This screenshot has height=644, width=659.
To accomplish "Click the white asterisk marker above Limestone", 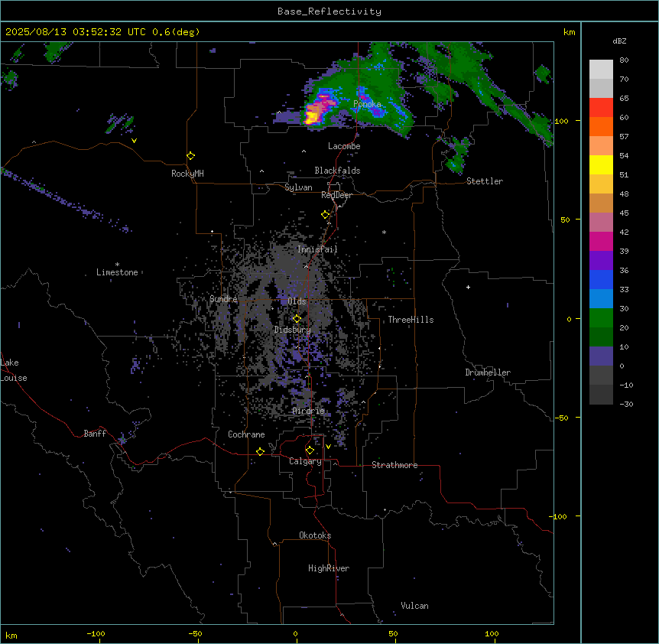I will [x=117, y=265].
